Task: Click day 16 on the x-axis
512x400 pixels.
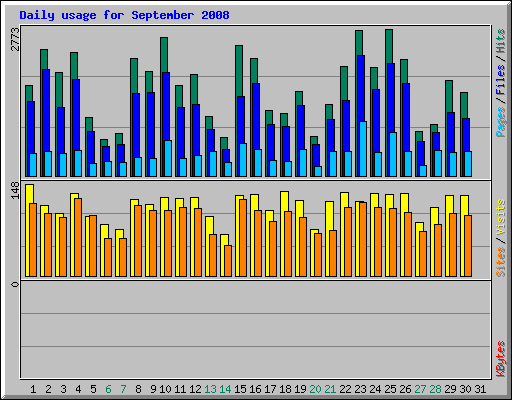Action: click(255, 389)
